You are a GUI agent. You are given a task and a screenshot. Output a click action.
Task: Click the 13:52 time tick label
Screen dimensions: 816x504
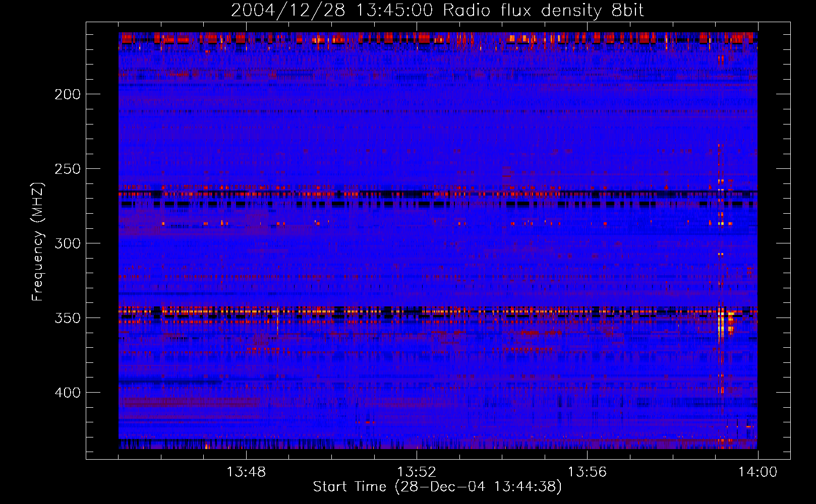pos(417,472)
